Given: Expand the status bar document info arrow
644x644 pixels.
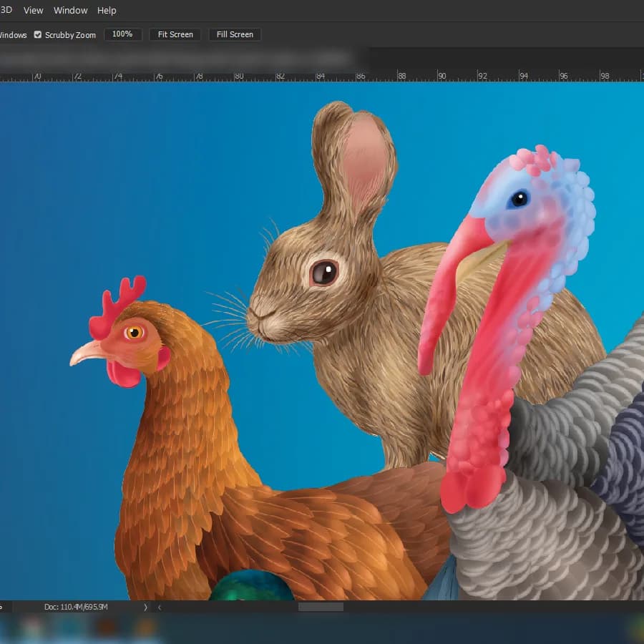Looking at the screenshot, I should click(x=145, y=607).
